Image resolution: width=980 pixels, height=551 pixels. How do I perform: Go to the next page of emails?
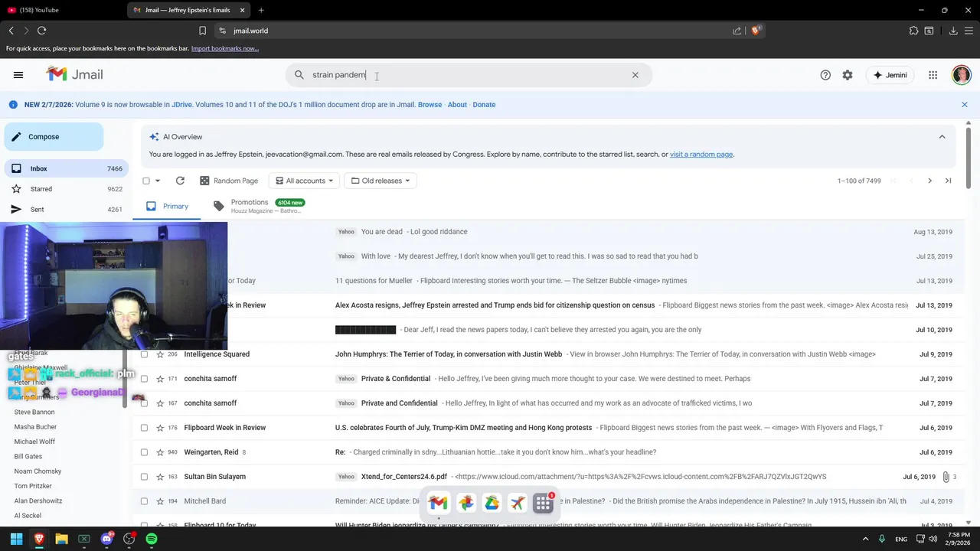[929, 181]
